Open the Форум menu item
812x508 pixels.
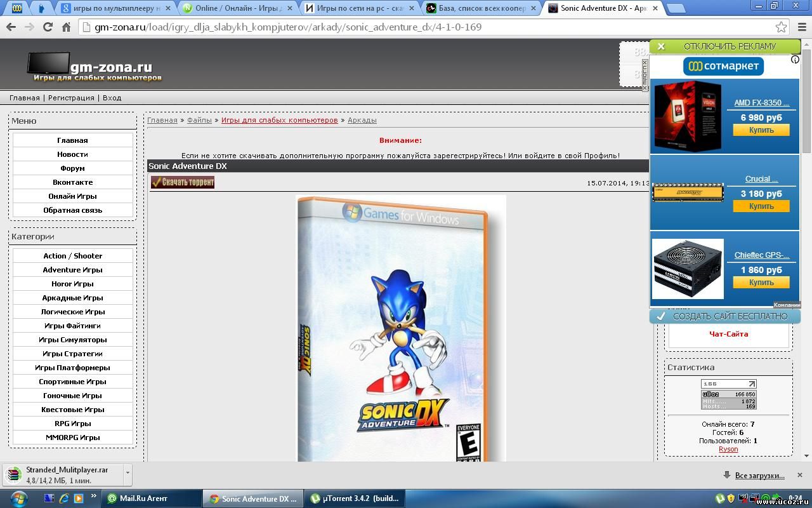point(72,168)
